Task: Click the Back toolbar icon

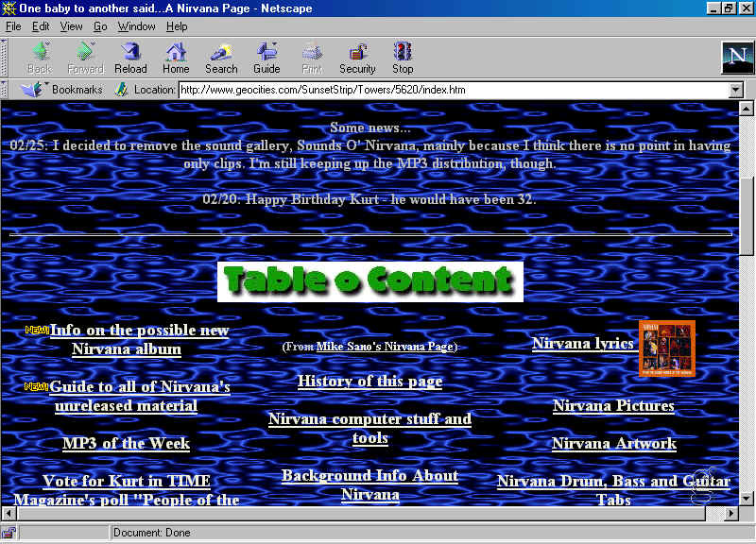Action: [40, 58]
